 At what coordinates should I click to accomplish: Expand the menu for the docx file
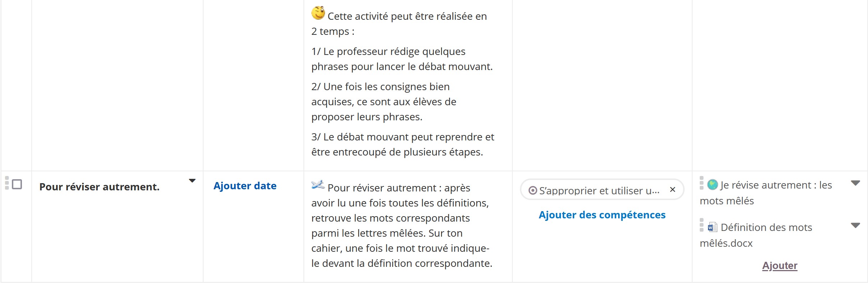pyautogui.click(x=855, y=226)
